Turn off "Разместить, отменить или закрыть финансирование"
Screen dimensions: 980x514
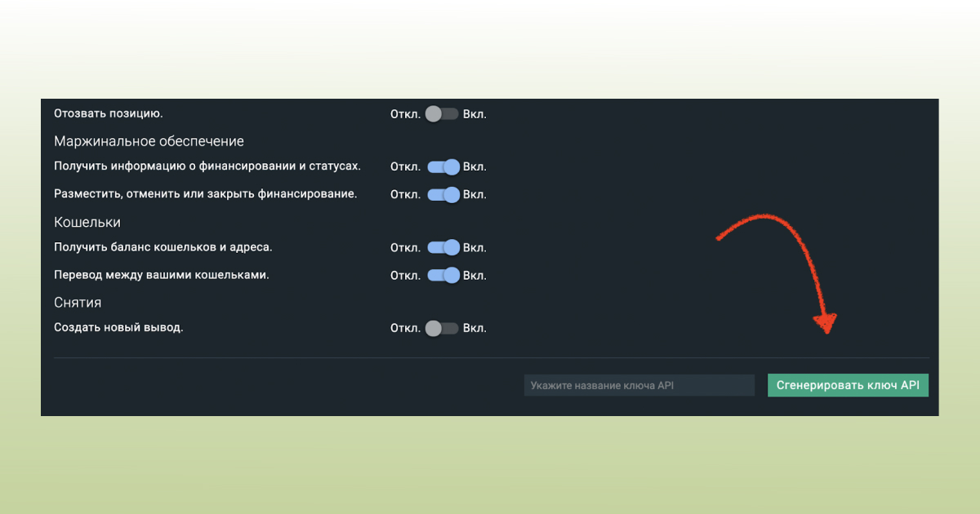[442, 194]
